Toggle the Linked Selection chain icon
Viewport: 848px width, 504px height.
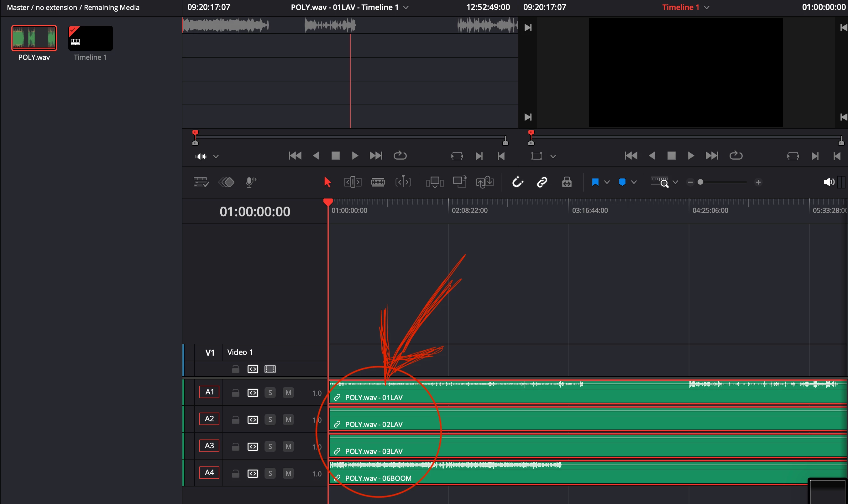coord(542,182)
